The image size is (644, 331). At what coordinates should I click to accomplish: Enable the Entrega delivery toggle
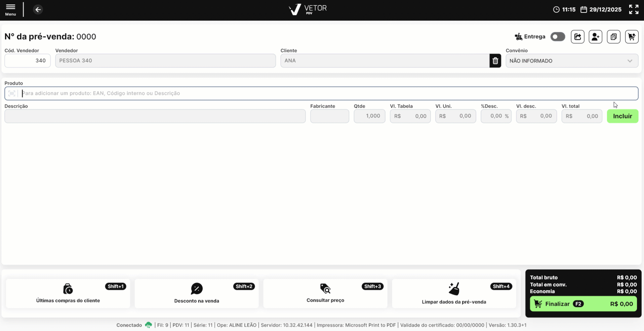558,37
